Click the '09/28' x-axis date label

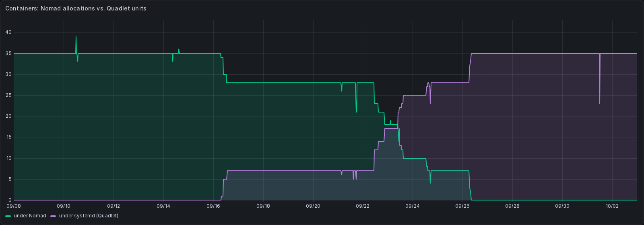click(512, 206)
